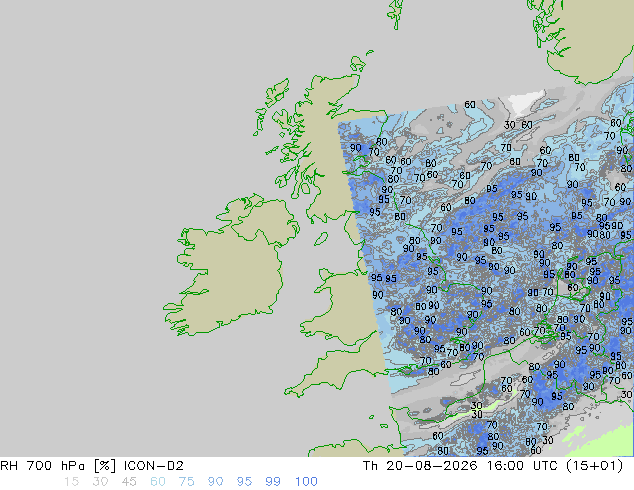Image resolution: width=634 pixels, height=490 pixels.
Task: Pick the legend value 45 in the color scale
Action: (x=129, y=482)
